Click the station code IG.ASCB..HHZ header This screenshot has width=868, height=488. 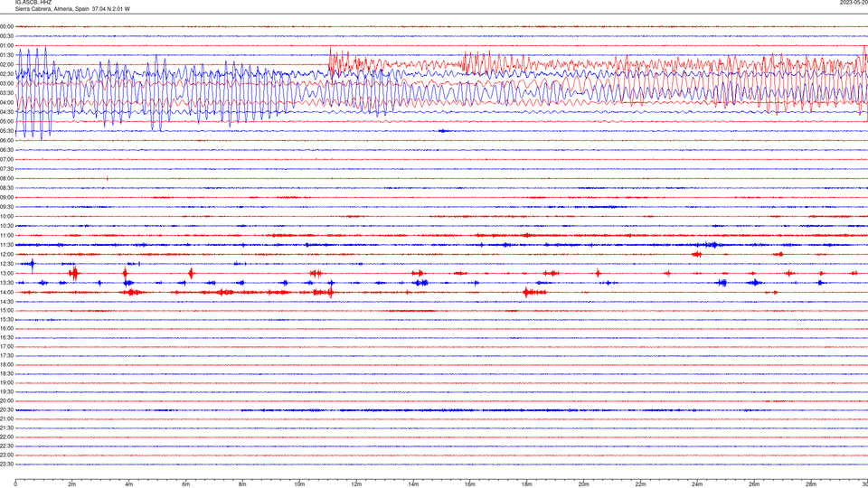tap(33, 3)
